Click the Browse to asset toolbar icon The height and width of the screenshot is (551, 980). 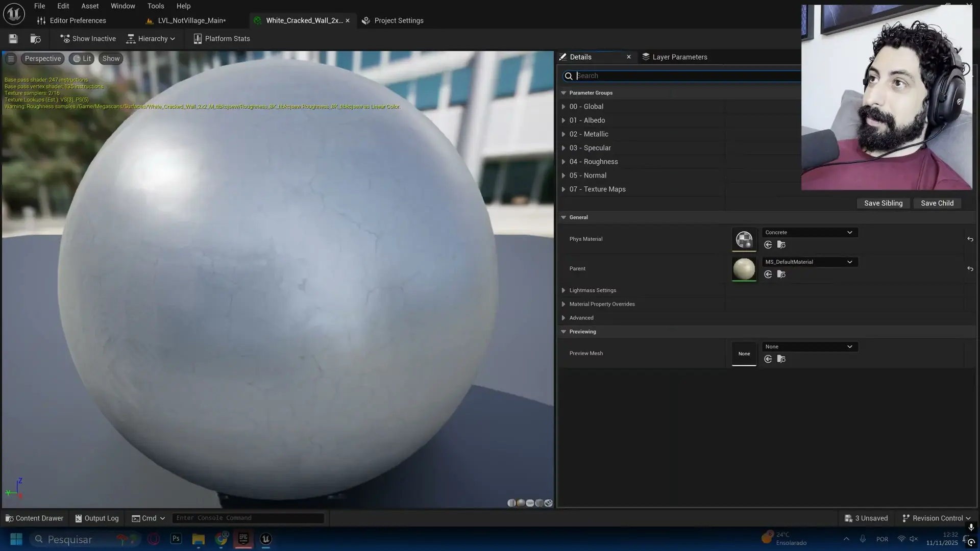coord(35,39)
